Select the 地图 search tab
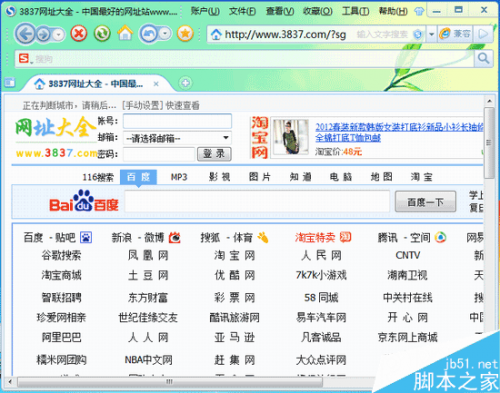500x393 pixels. (x=381, y=177)
